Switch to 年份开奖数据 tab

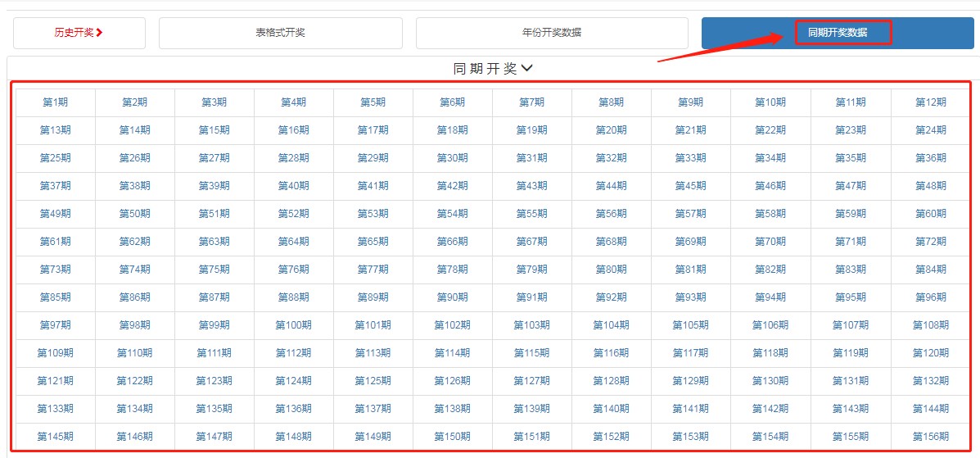[551, 33]
